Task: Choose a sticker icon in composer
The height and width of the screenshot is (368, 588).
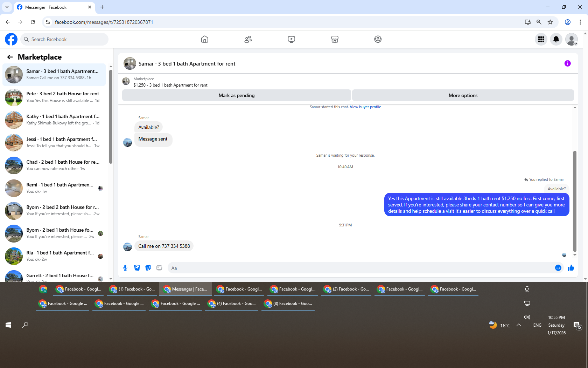Action: (x=148, y=268)
